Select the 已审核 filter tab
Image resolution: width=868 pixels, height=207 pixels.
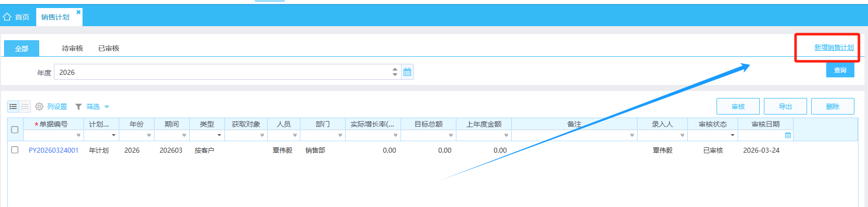(109, 48)
